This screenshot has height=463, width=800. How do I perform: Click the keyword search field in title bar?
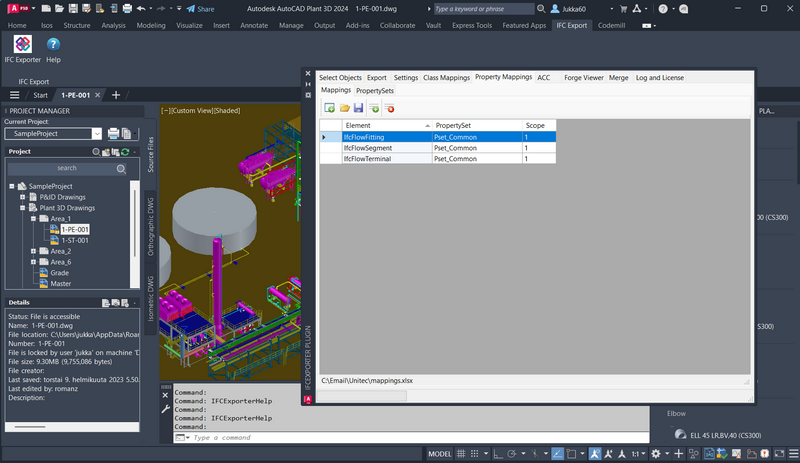(484, 9)
